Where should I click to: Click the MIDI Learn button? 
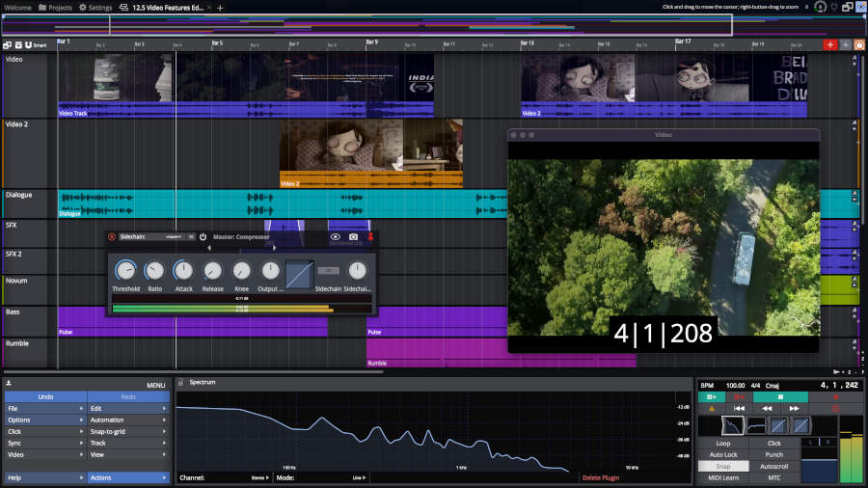(723, 477)
